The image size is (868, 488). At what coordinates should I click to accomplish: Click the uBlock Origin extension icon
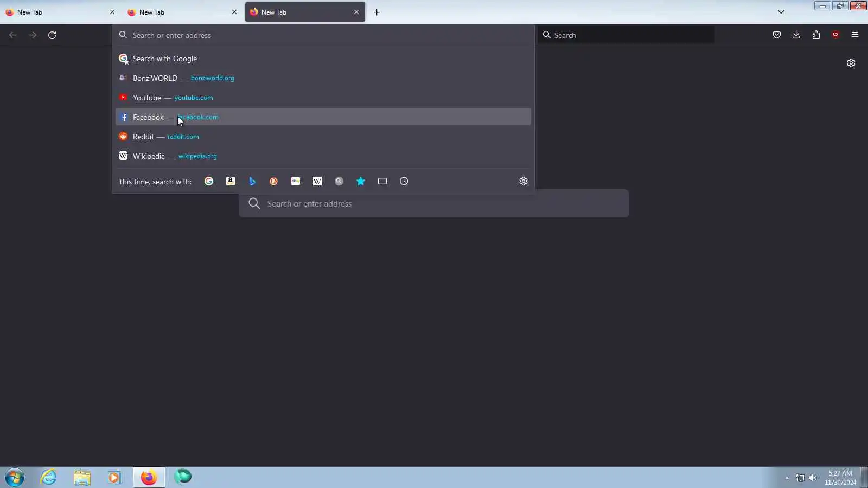point(835,35)
